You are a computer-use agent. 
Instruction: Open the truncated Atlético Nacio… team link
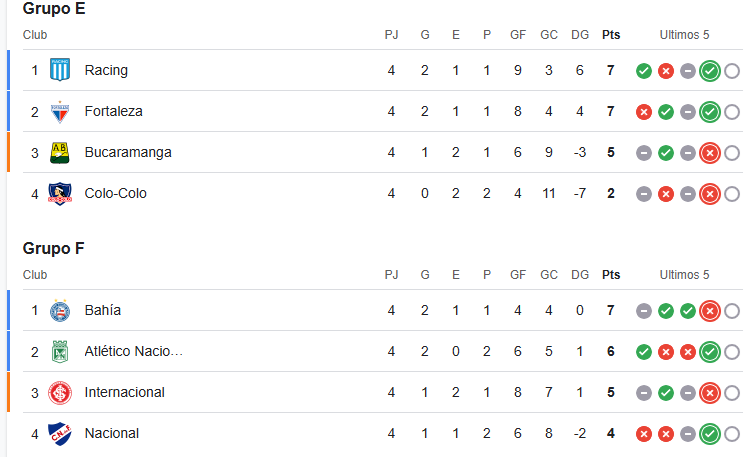(134, 351)
